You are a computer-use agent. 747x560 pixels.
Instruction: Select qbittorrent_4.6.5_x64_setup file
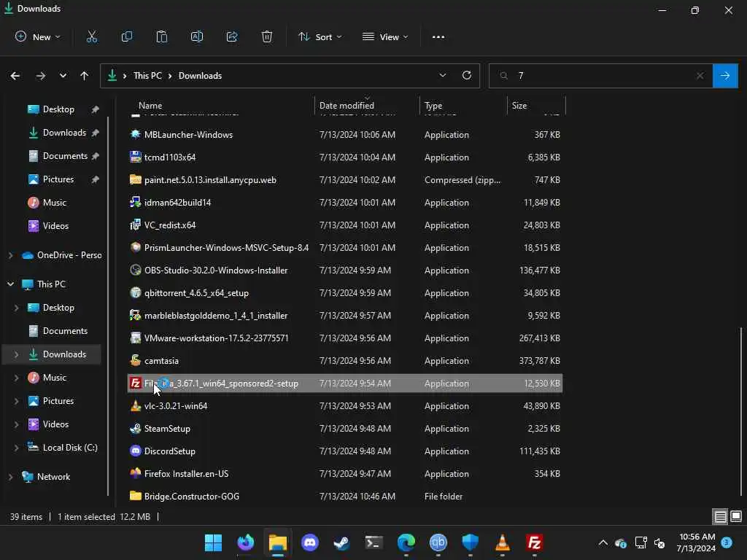(345, 293)
